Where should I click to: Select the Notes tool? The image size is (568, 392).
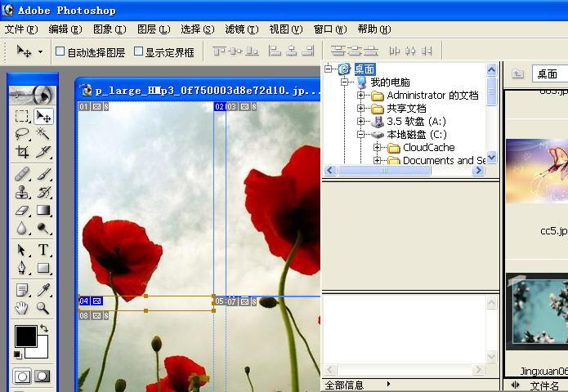tap(22, 290)
